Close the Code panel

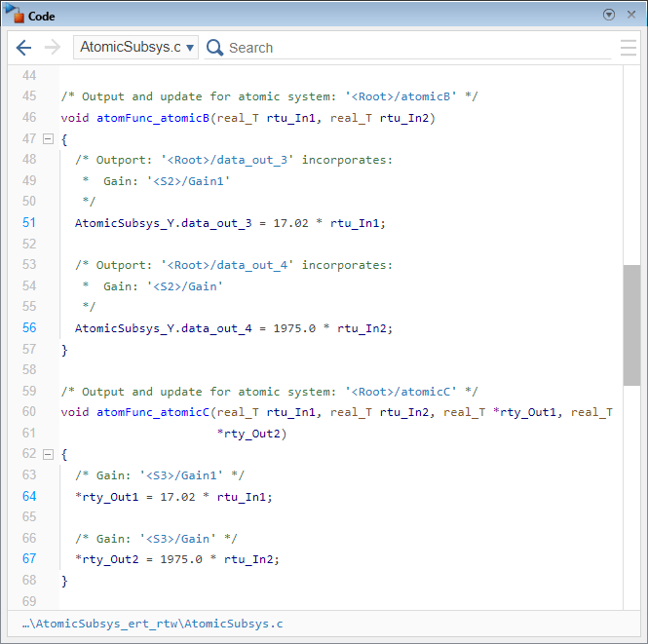click(x=631, y=15)
